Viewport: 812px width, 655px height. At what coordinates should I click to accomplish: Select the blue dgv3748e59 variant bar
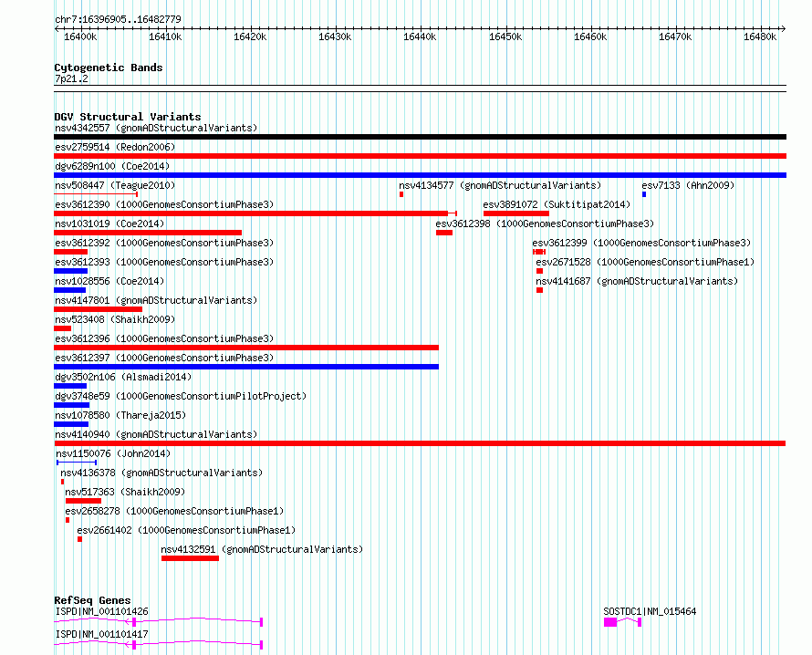[x=71, y=405]
